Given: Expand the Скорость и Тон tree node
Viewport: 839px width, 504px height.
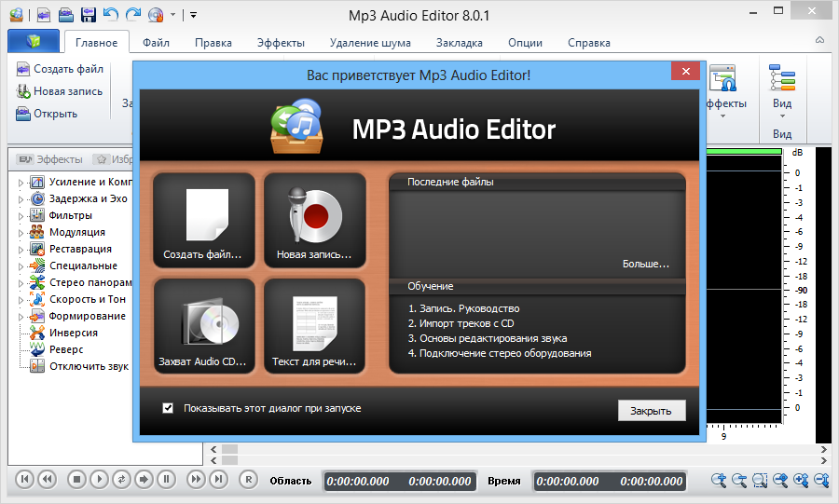Looking at the screenshot, I should point(21,300).
